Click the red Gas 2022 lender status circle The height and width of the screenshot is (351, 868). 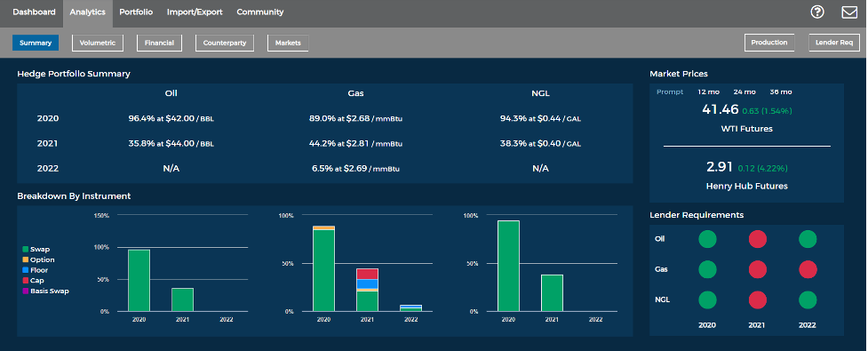pos(807,269)
